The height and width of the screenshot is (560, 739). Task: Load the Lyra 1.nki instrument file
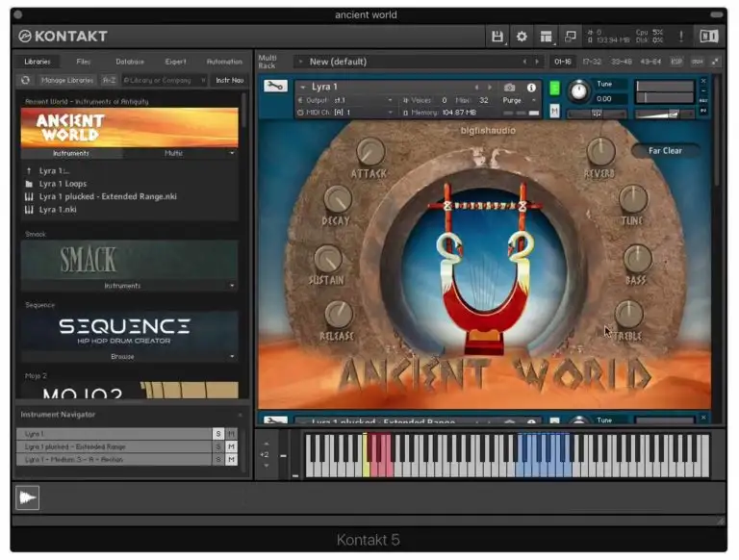pos(58,210)
